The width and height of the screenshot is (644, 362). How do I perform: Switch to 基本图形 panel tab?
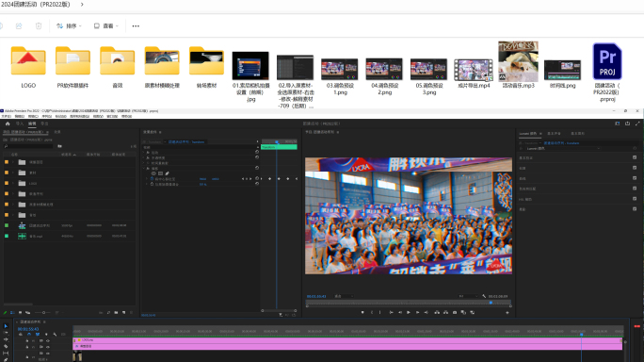(x=577, y=133)
